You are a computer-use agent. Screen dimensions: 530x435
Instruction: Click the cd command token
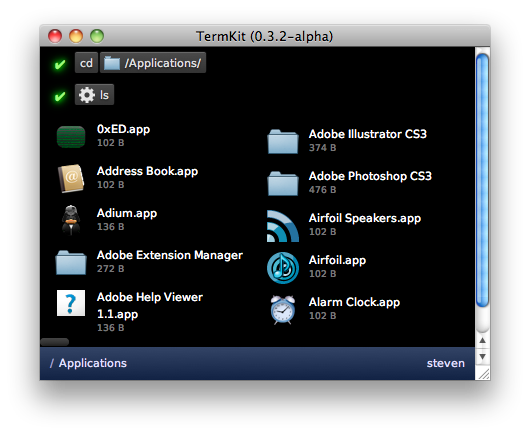point(87,63)
